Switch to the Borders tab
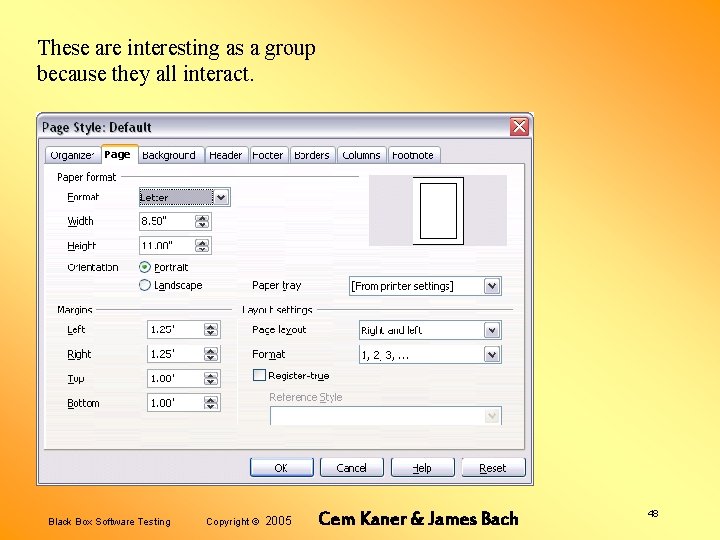This screenshot has width=720, height=540. (x=312, y=155)
